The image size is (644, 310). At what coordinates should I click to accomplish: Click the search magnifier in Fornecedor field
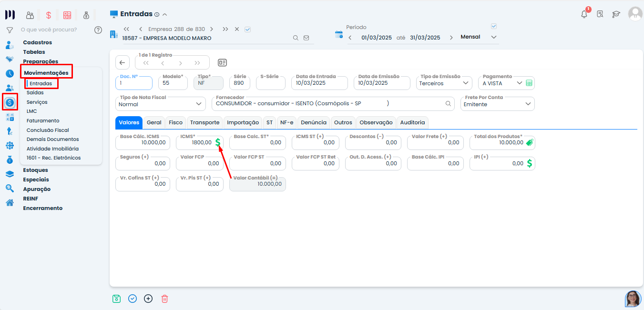[448, 103]
